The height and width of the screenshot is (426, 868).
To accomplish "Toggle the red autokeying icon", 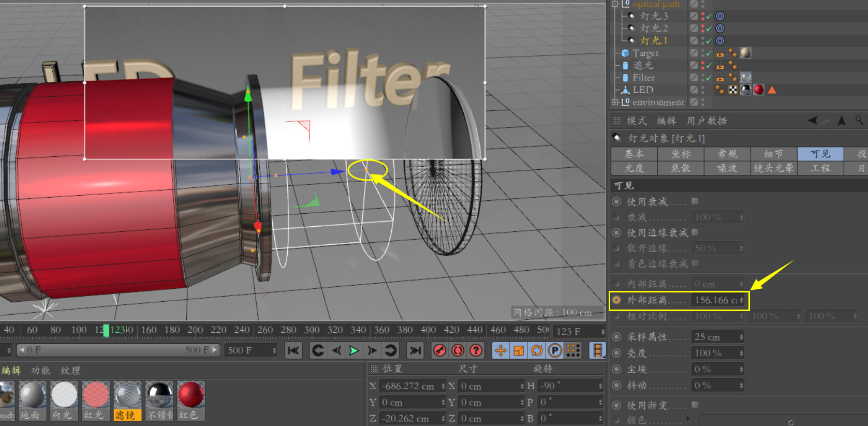I will pyautogui.click(x=458, y=350).
